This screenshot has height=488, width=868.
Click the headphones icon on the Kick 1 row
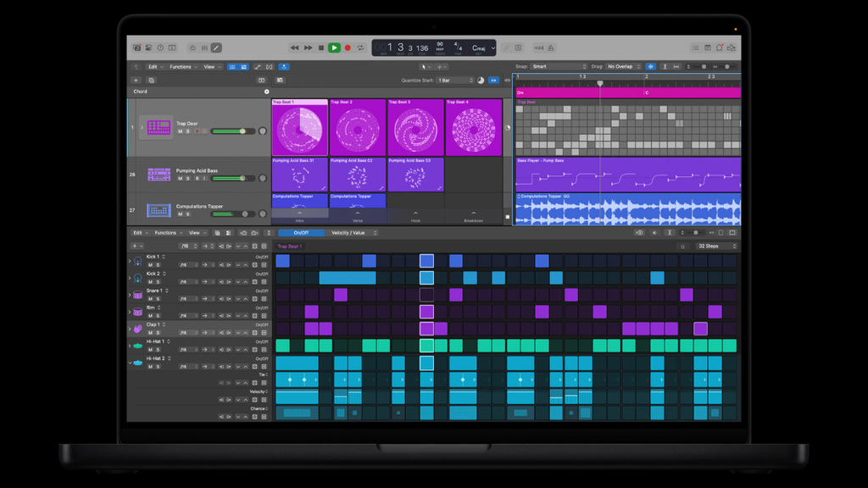(x=137, y=259)
